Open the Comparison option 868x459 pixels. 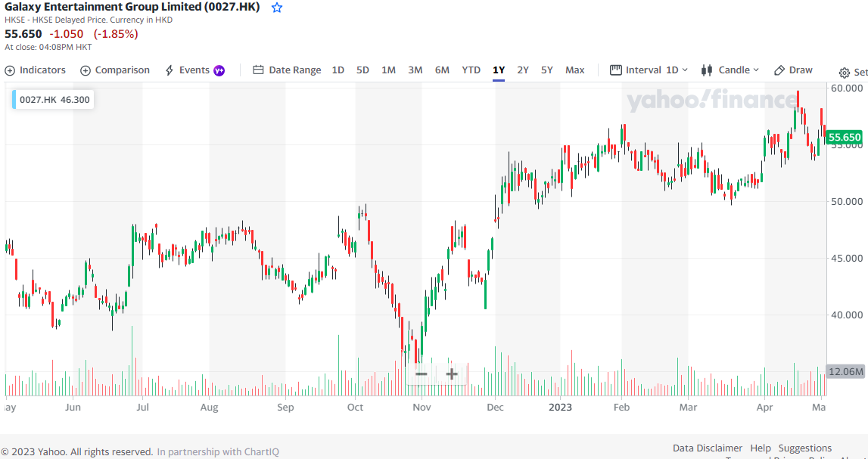coord(115,70)
